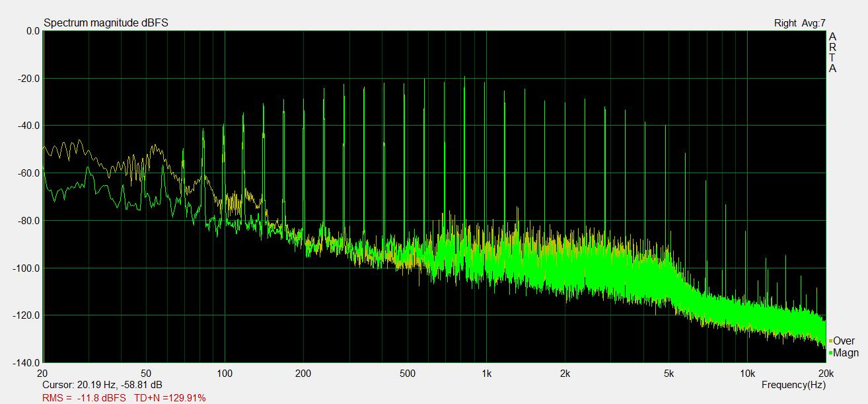Screen dimensions: 868x404
Task: Click the 'RMS = -11.8 dBFS' readout
Action: click(84, 398)
